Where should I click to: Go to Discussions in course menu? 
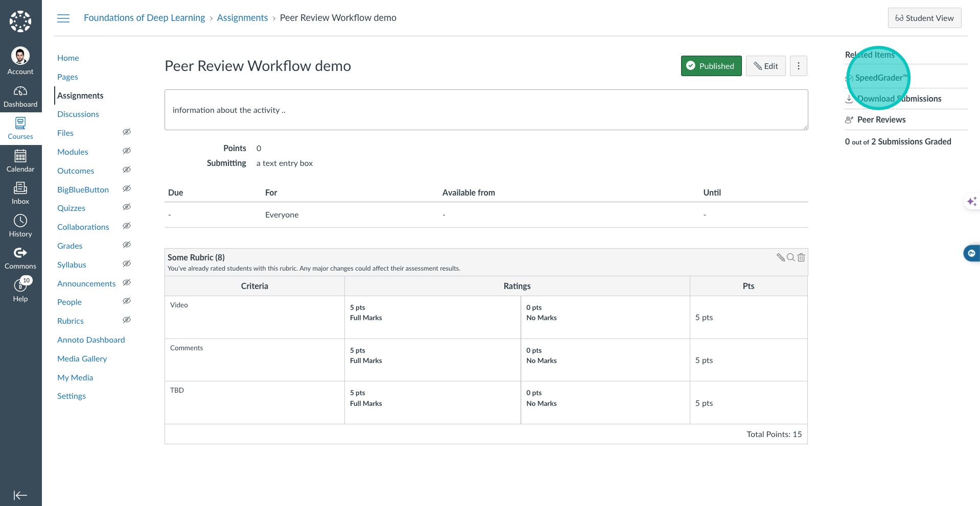point(78,114)
